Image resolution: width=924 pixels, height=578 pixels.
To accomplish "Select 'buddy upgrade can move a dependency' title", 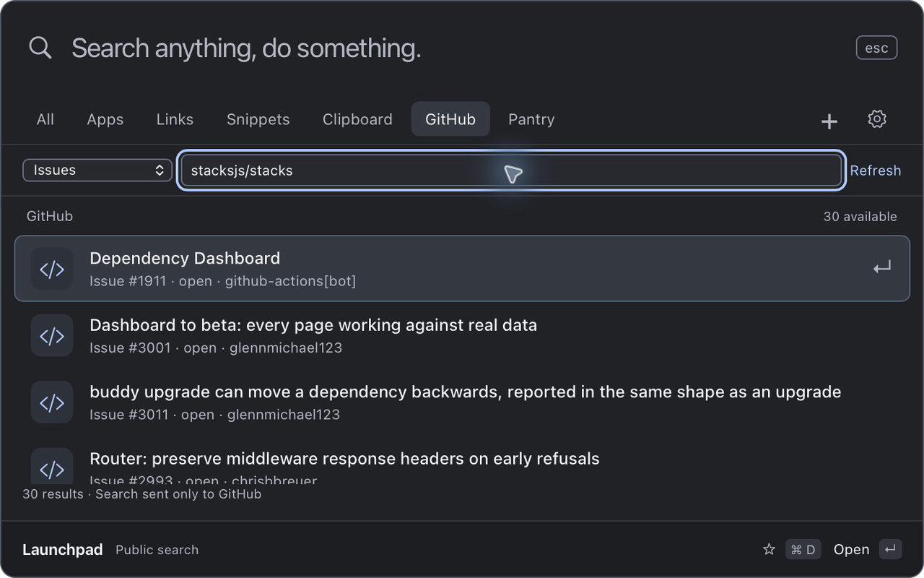I will pos(466,392).
